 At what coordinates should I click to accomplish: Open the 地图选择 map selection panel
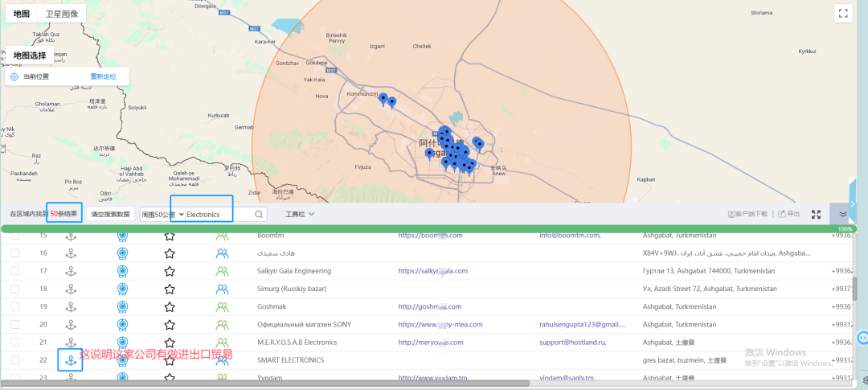30,55
